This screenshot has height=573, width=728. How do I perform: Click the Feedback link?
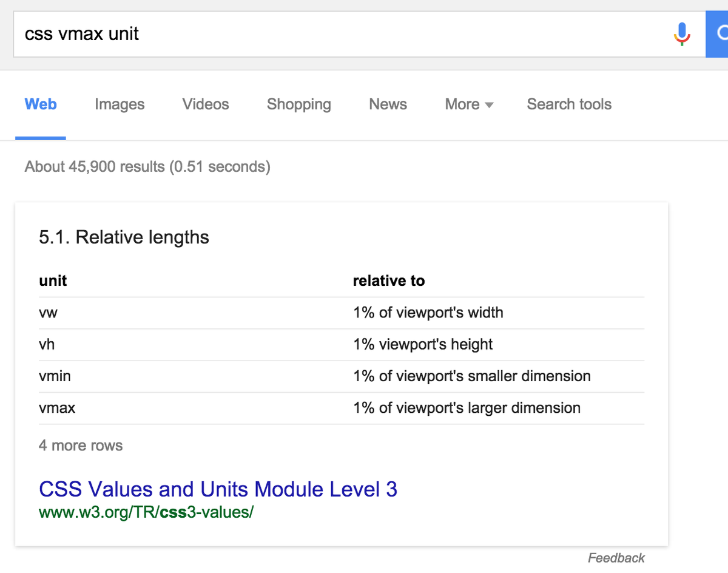(x=616, y=558)
